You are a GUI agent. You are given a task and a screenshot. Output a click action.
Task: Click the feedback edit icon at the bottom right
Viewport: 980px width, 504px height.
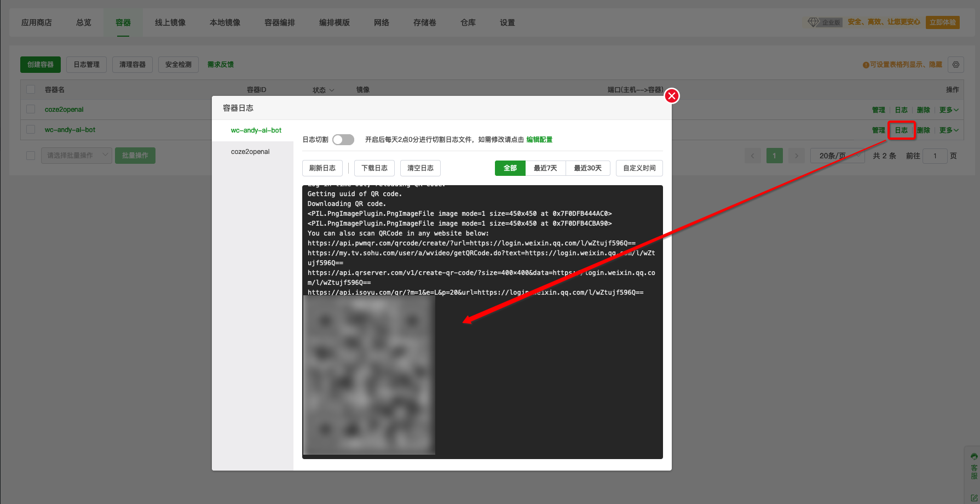(x=974, y=498)
